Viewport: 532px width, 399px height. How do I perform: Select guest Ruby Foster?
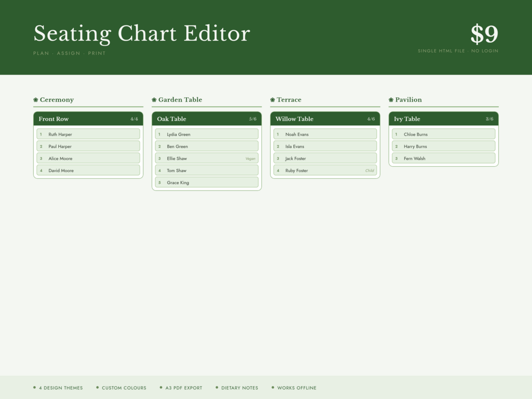[x=325, y=170]
